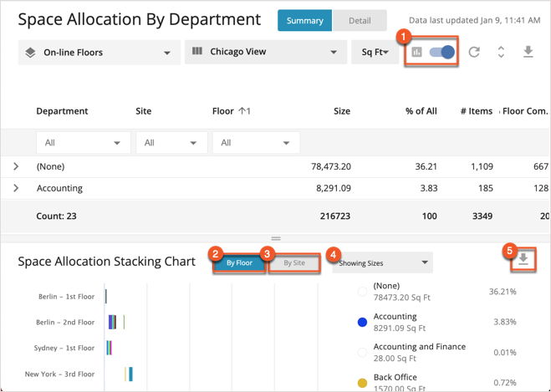Click the chart bar icon beside the toggle
The width and height of the screenshot is (551, 392).
416,53
